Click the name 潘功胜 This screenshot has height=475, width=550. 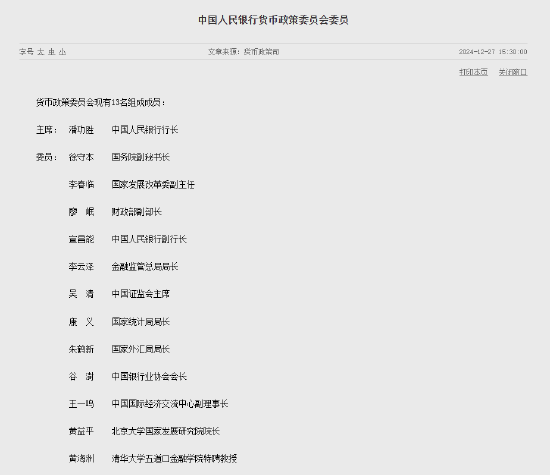81,130
